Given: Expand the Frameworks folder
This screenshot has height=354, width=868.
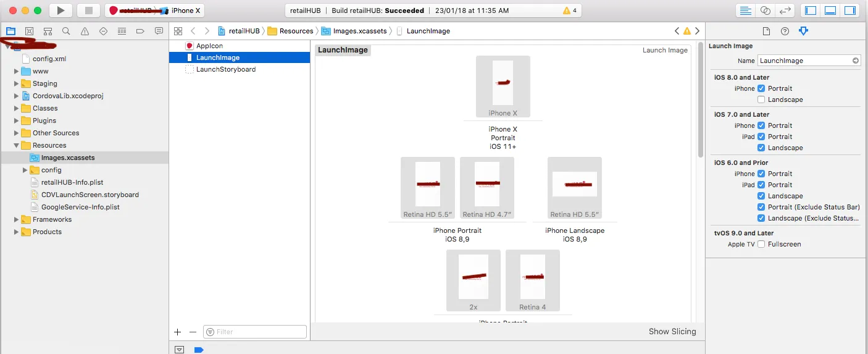Looking at the screenshot, I should point(17,219).
